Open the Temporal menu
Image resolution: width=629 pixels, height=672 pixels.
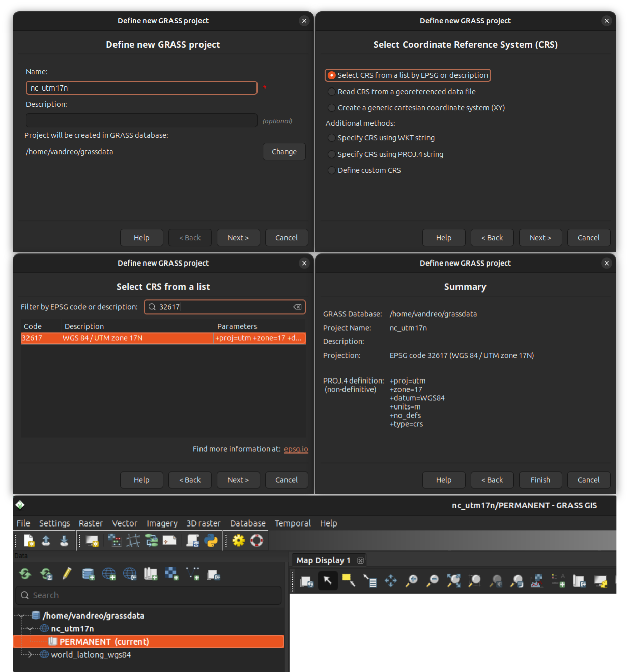point(293,523)
